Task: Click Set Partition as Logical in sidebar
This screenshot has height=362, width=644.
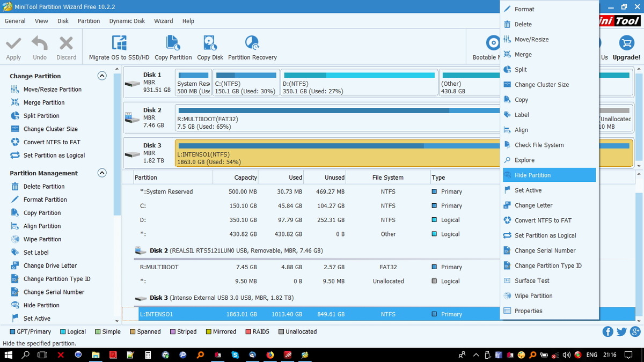Action: pyautogui.click(x=54, y=156)
